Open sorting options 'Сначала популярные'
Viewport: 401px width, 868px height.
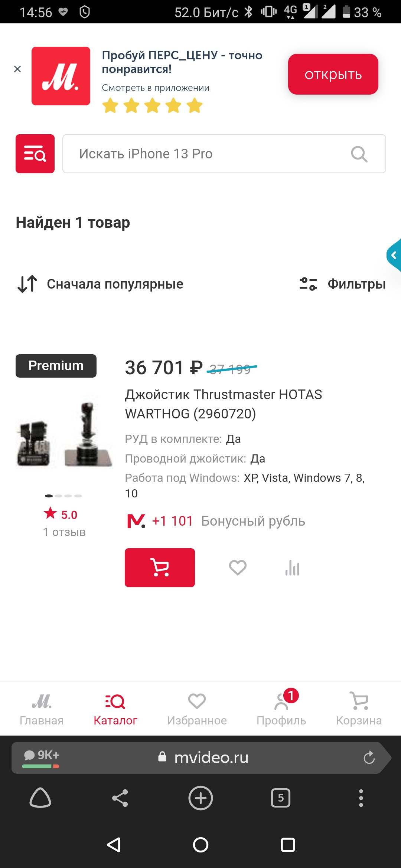click(x=100, y=284)
